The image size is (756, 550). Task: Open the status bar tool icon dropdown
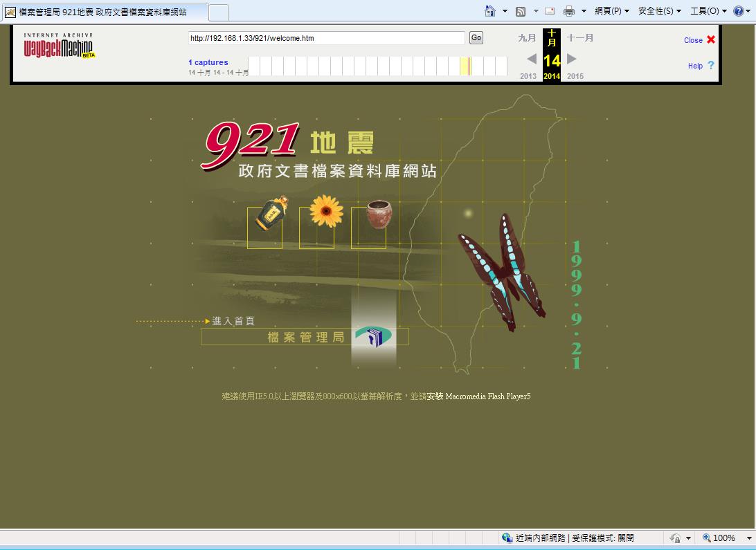[688, 538]
